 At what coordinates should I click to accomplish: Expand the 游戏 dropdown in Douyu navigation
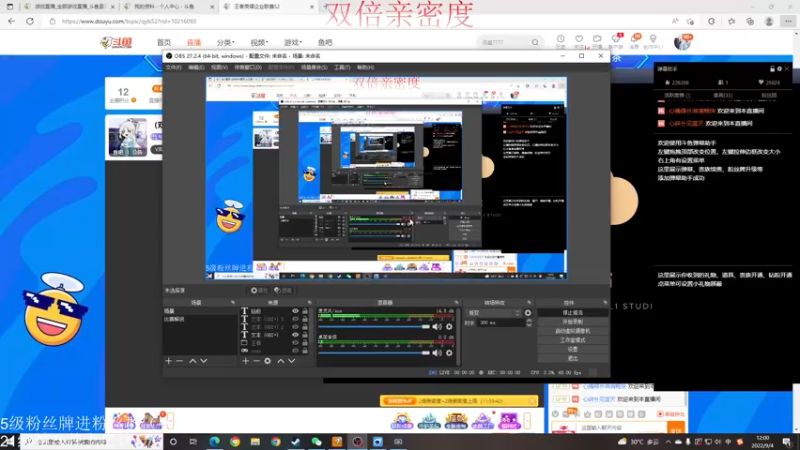[293, 42]
